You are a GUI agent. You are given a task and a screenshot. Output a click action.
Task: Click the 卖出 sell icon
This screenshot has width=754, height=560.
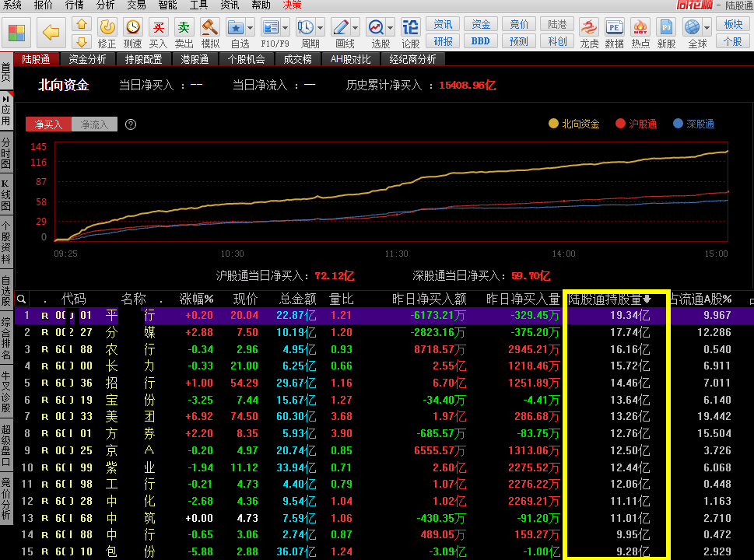[184, 33]
